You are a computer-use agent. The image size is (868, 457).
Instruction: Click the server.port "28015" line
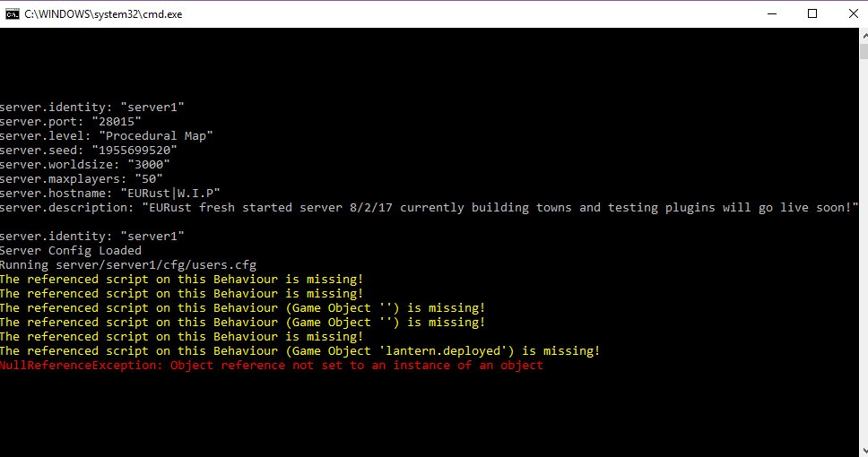click(71, 121)
